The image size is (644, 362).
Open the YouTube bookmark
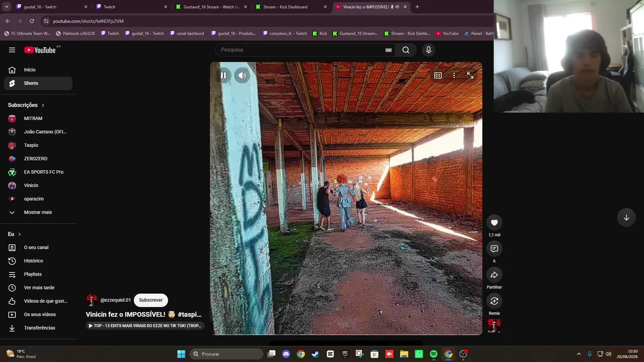coord(447,34)
